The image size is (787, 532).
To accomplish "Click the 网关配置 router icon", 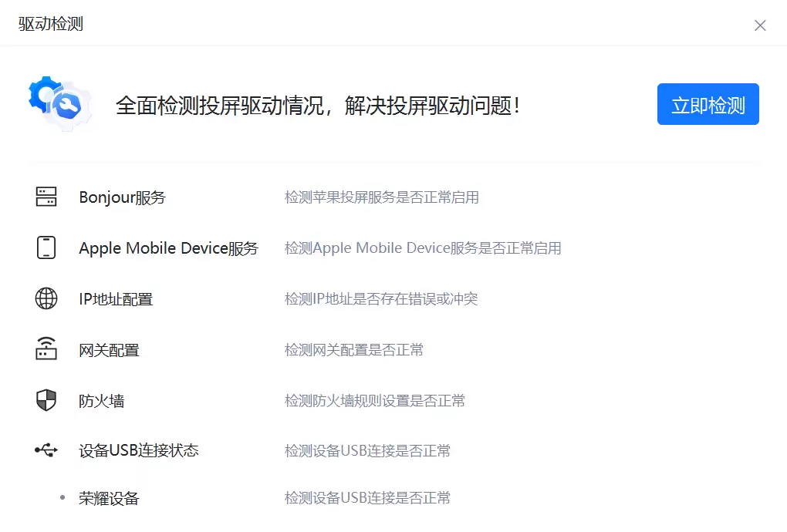I will click(x=46, y=349).
